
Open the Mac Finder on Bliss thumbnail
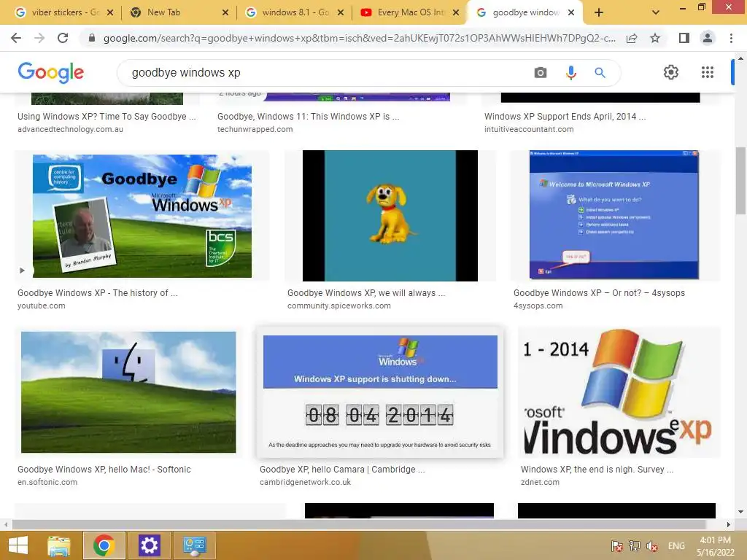pyautogui.click(x=128, y=392)
